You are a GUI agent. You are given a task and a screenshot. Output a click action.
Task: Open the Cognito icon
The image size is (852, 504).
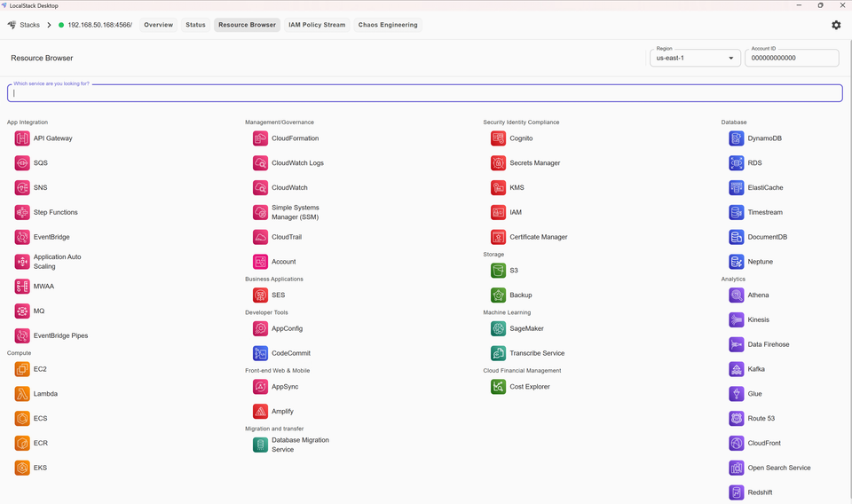tap(498, 138)
